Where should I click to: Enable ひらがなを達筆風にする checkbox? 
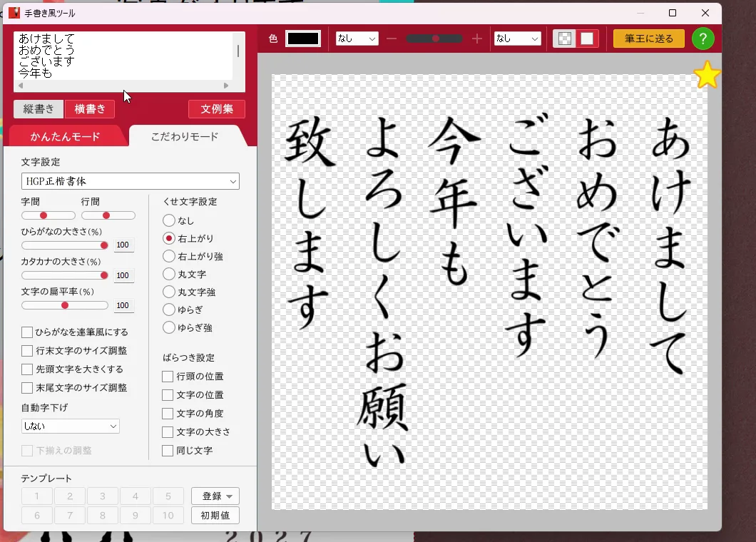27,332
